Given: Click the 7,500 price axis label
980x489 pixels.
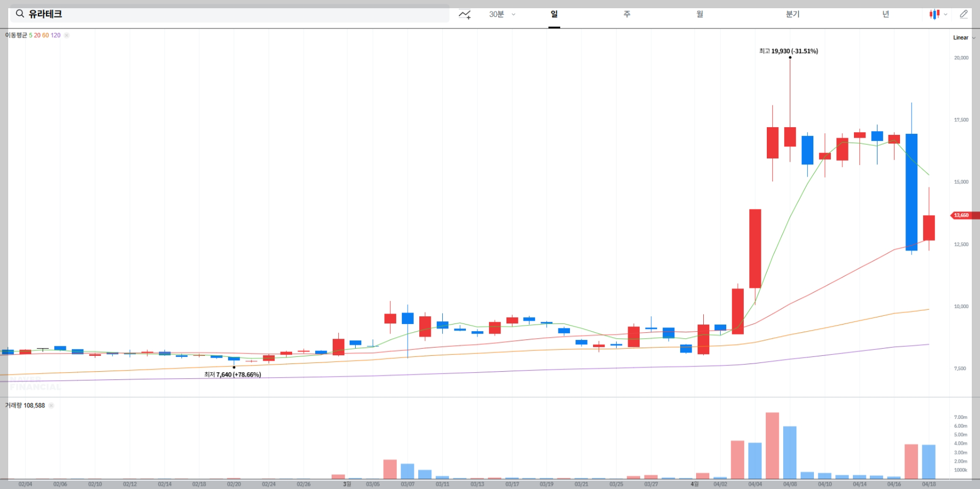Looking at the screenshot, I should click(960, 368).
